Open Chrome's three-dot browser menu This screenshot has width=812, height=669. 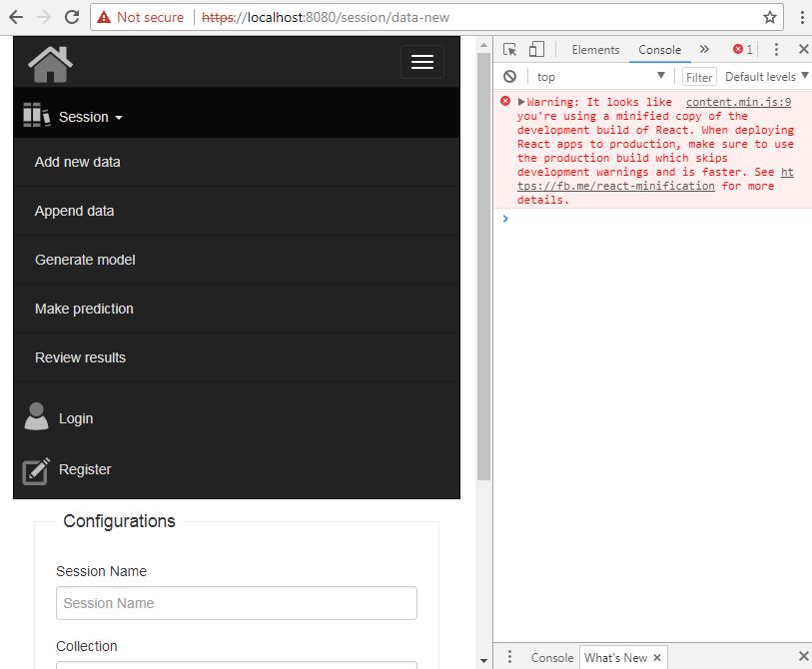point(801,17)
